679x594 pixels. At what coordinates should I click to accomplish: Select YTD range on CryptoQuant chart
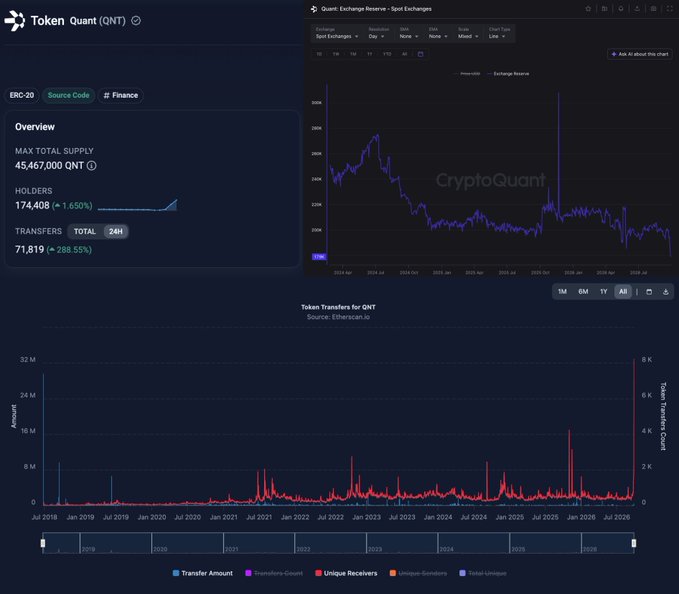coord(387,54)
